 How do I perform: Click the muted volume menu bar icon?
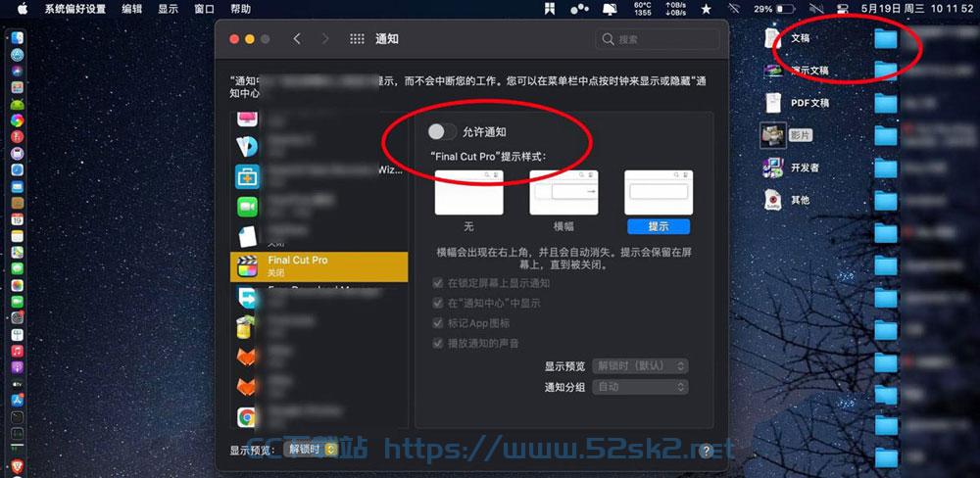816,9
